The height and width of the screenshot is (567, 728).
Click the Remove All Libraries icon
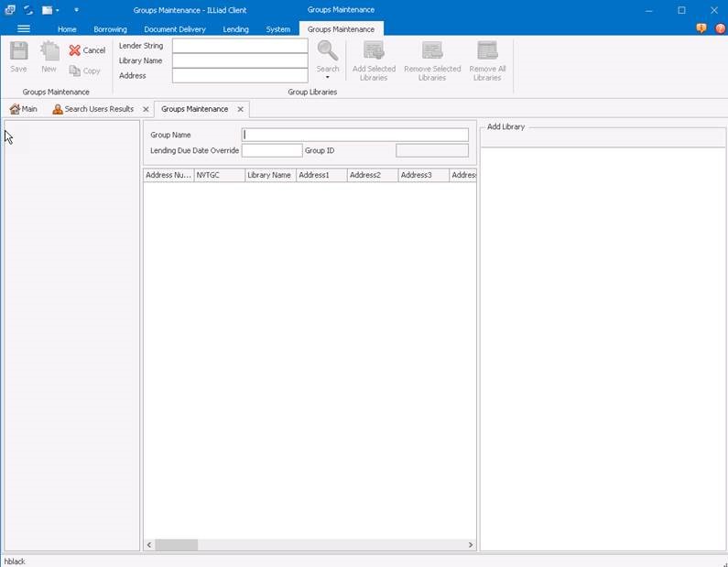point(487,51)
